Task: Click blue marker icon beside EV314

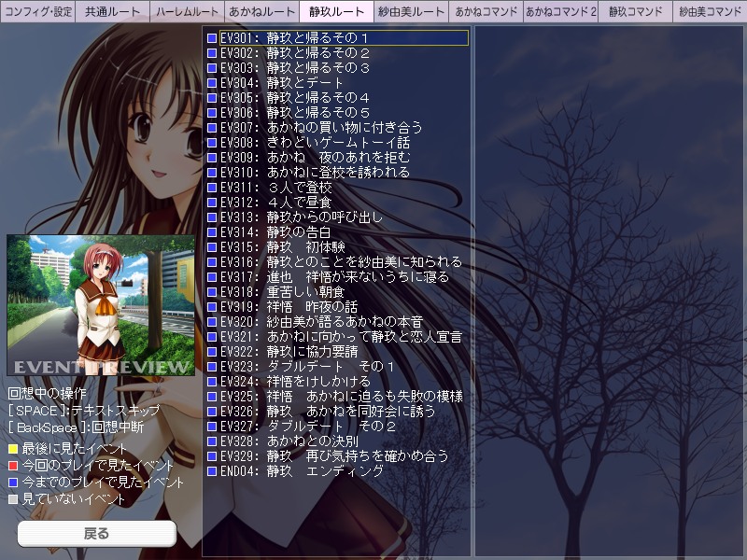Action: 212,232
